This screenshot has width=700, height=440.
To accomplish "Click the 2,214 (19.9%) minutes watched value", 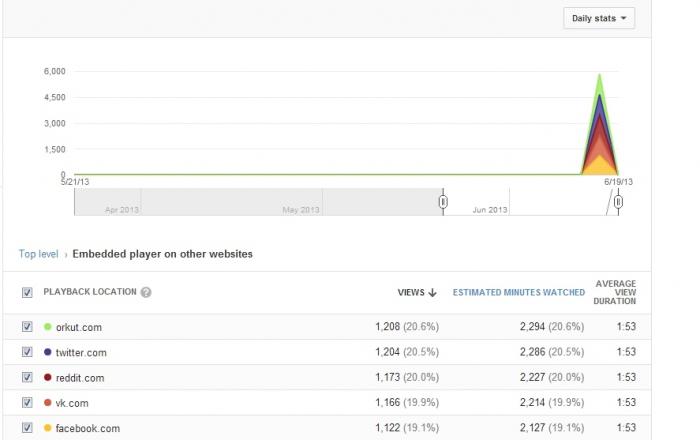I will pyautogui.click(x=552, y=403).
